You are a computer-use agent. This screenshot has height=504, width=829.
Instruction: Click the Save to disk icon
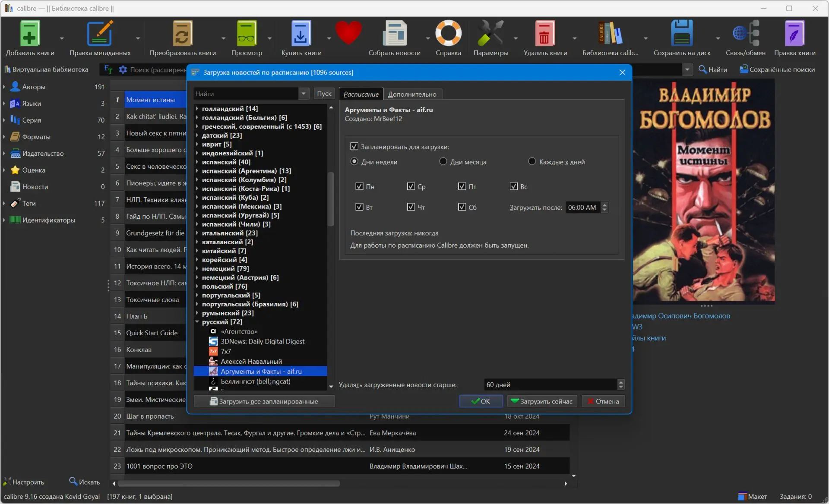pyautogui.click(x=681, y=34)
